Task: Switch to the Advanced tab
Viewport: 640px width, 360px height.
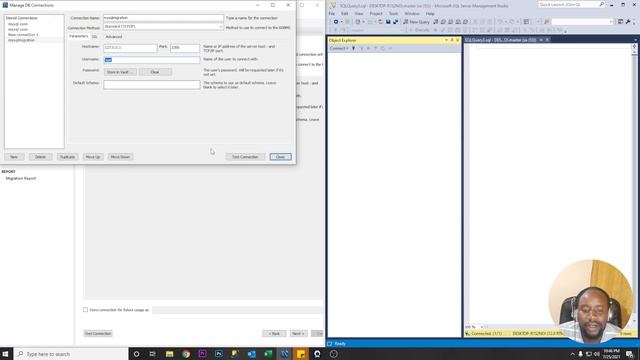Action: click(113, 37)
